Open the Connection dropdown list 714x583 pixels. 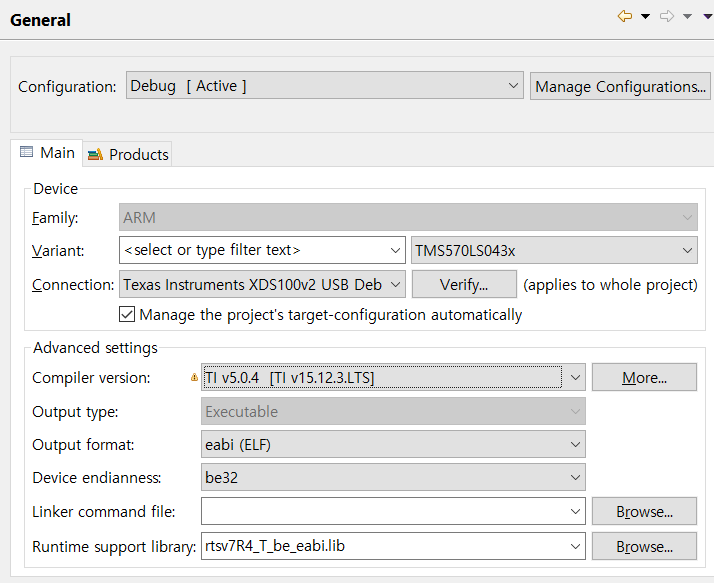(x=395, y=285)
